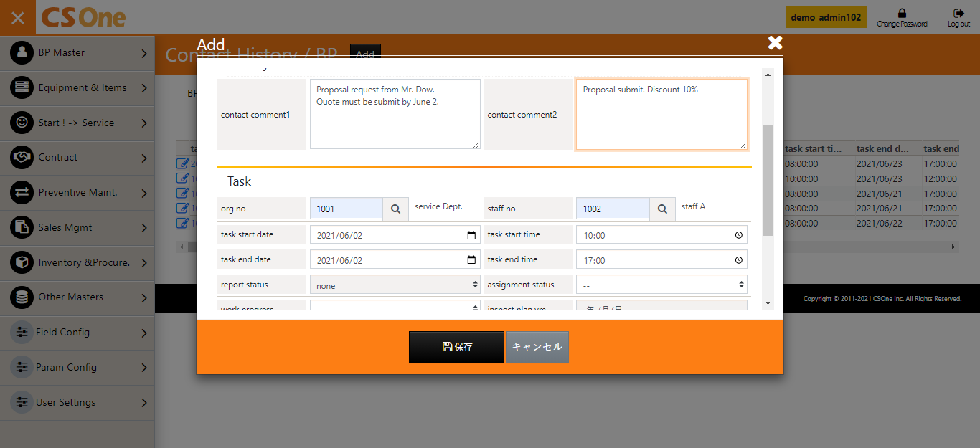Screen dimensions: 980x448
Task: Click the demo_admin102 user badge
Action: tap(826, 17)
